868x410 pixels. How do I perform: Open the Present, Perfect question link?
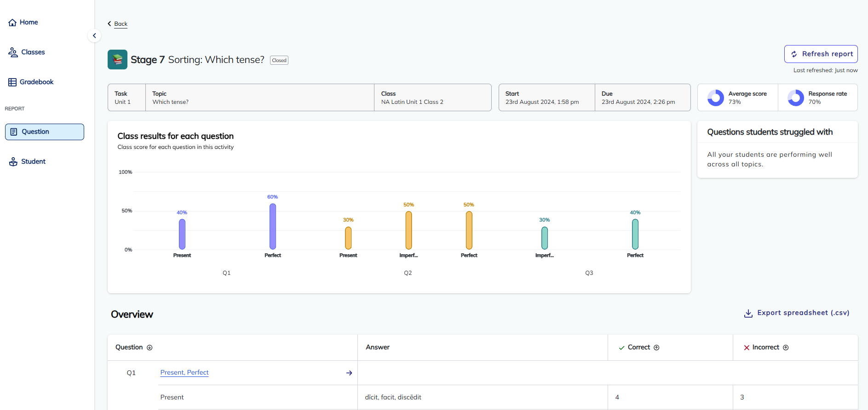184,372
